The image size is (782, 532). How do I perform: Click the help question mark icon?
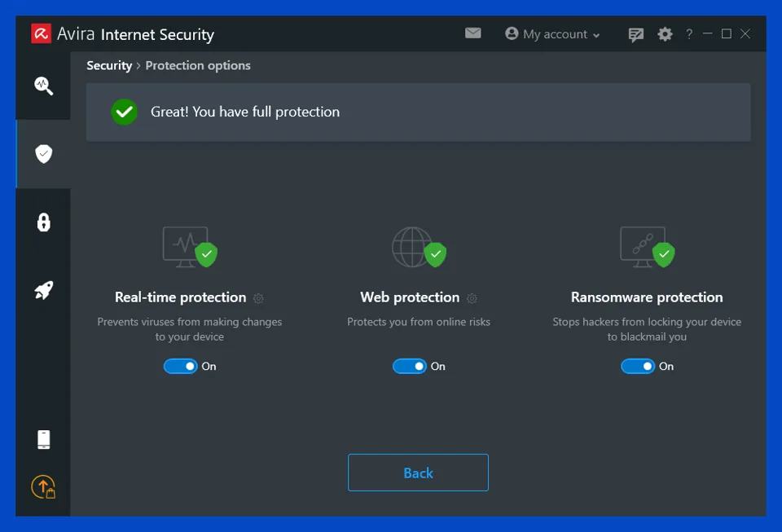point(689,34)
